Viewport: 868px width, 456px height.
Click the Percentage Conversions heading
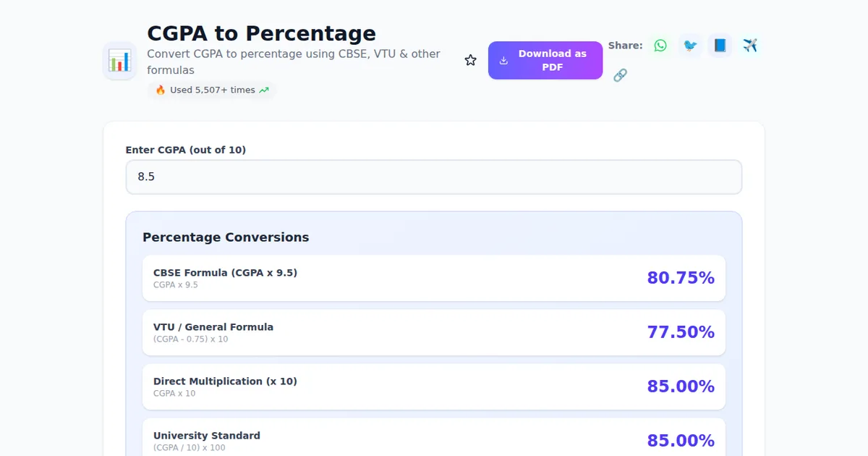click(226, 237)
